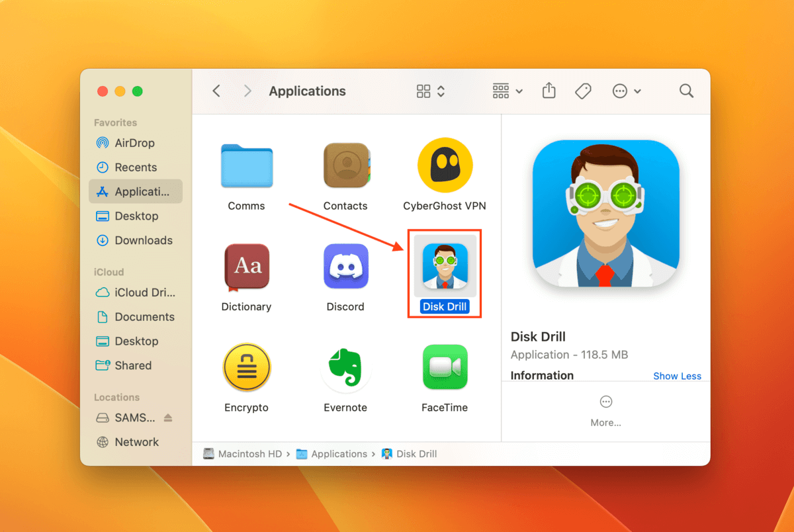
Task: Click the Discord name label
Action: pyautogui.click(x=345, y=307)
